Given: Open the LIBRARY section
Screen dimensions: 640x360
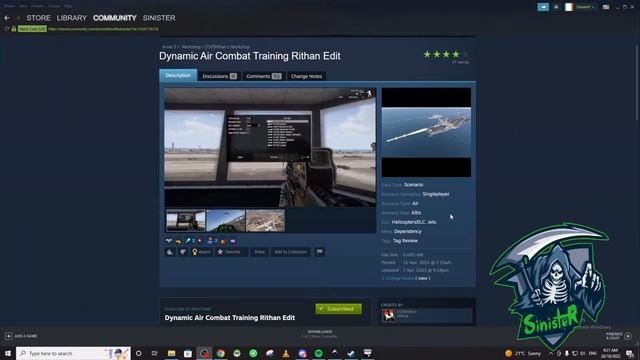Looking at the screenshot, I should tap(72, 18).
